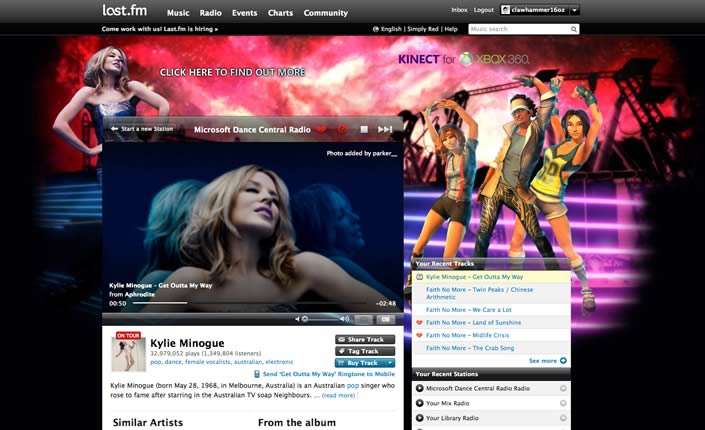
Task: Skip to the next radio track
Action: [385, 129]
